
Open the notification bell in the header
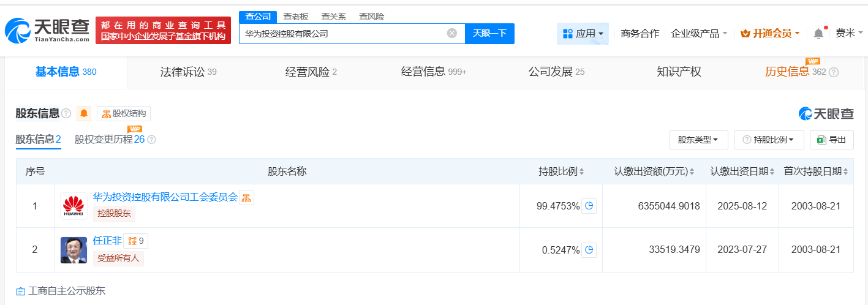pyautogui.click(x=818, y=34)
